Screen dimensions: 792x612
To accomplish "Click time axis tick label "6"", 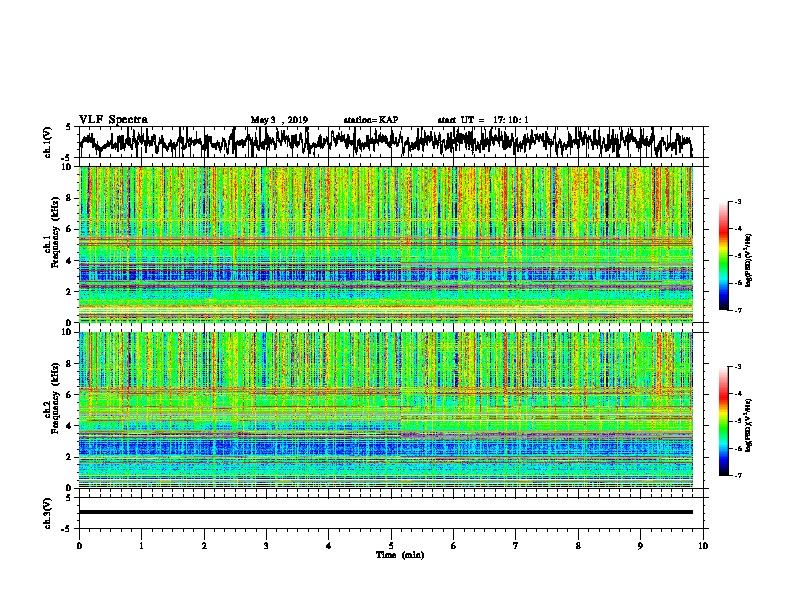I will coord(454,546).
